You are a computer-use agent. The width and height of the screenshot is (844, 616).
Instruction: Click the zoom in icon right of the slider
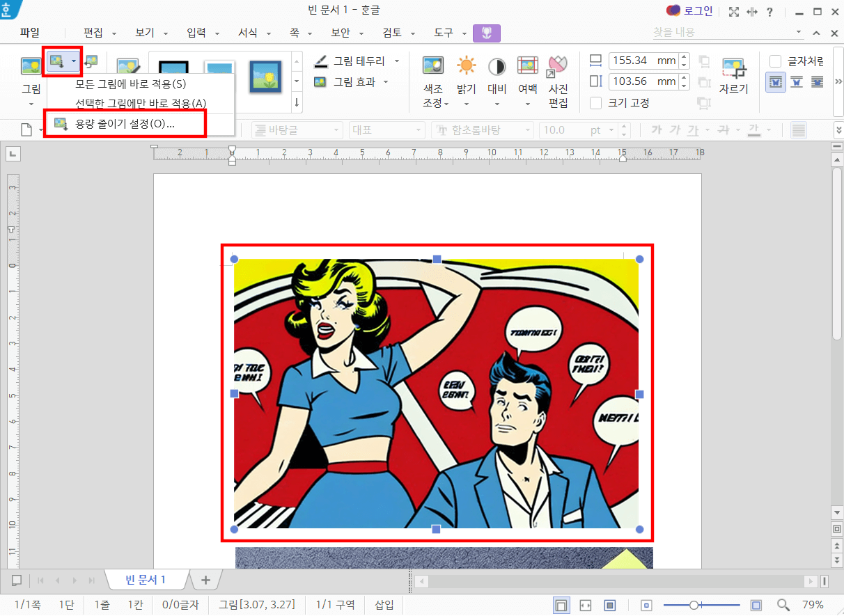(x=756, y=605)
